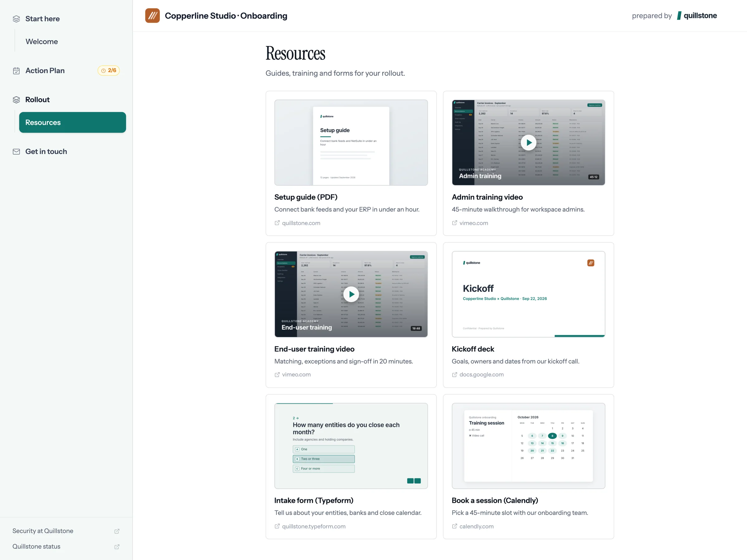Go to Get in touch
The width and height of the screenshot is (747, 560).
tap(46, 152)
